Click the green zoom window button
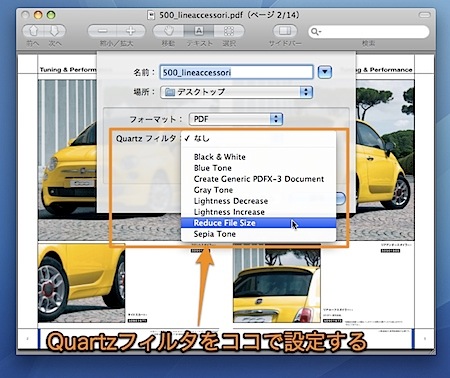Image resolution: width=450 pixels, height=378 pixels. tap(51, 15)
